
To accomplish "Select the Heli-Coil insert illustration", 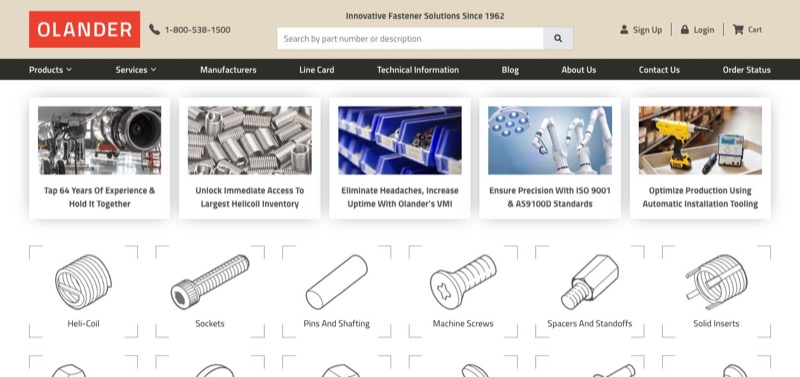I will point(83,282).
